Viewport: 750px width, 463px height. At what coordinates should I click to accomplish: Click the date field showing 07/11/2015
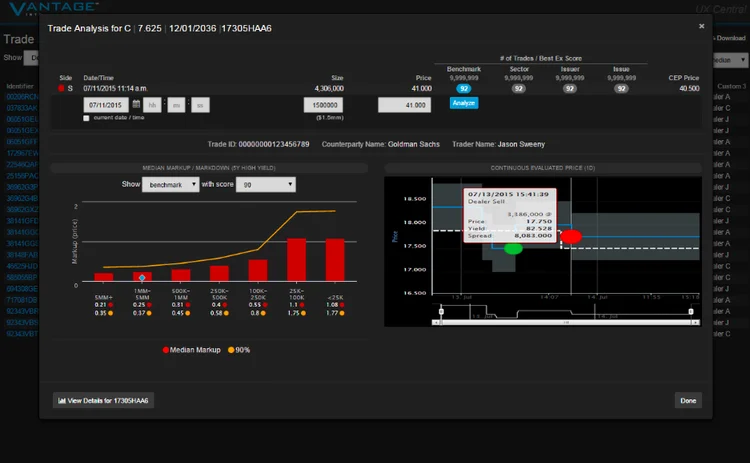tap(106, 105)
